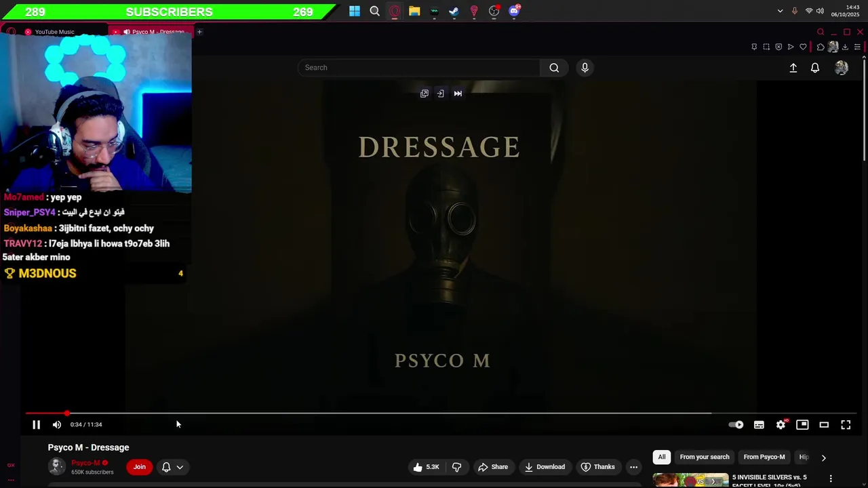
Task: Open video player settings gear
Action: pos(781,425)
